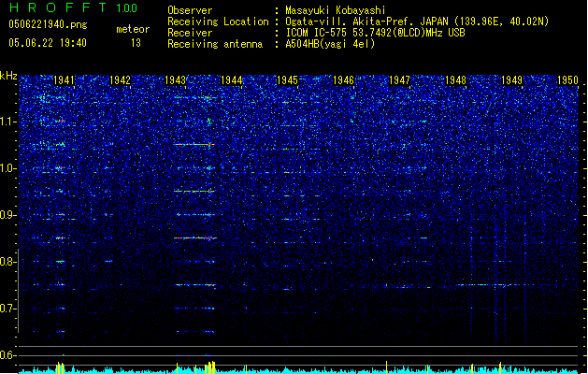Screen dimensions: 588x374
Task: Click the 1947 time marker
Action: (x=399, y=79)
